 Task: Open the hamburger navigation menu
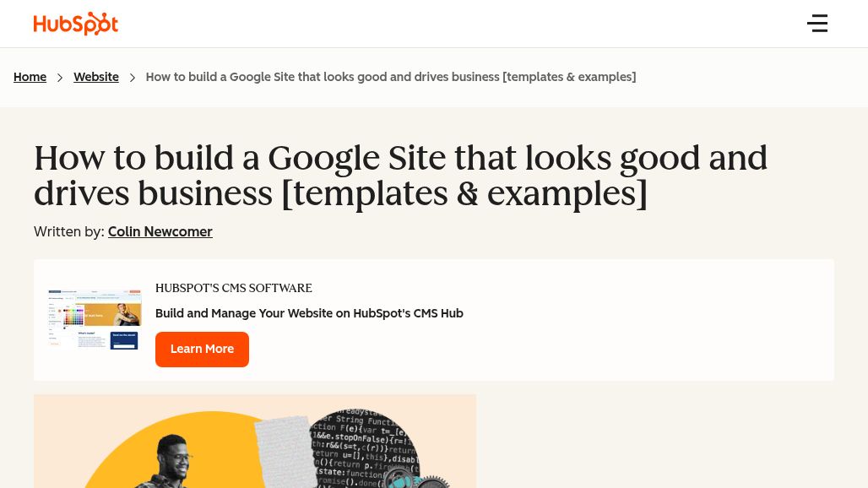(x=817, y=24)
